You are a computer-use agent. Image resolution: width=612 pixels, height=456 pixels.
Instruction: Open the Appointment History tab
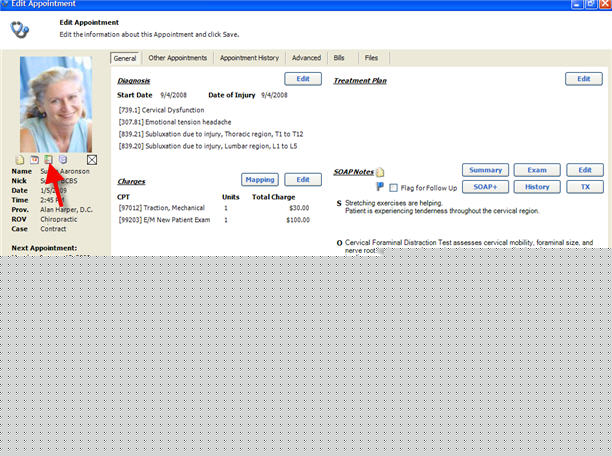coord(249,58)
